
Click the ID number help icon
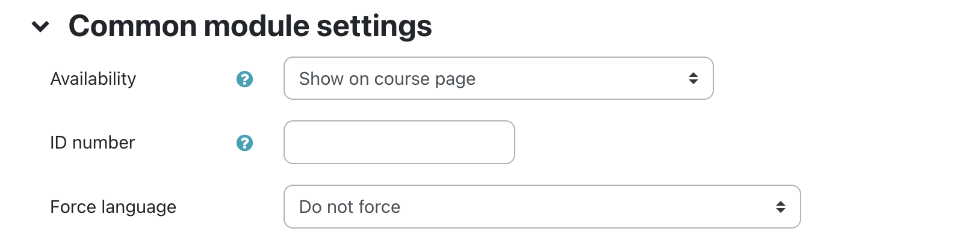click(x=244, y=143)
